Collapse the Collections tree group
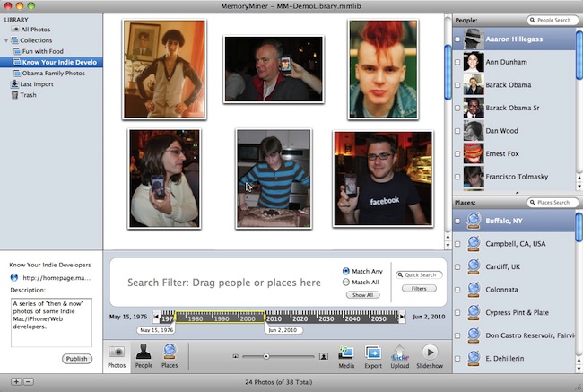This screenshot has height=392, width=583. pos(8,40)
